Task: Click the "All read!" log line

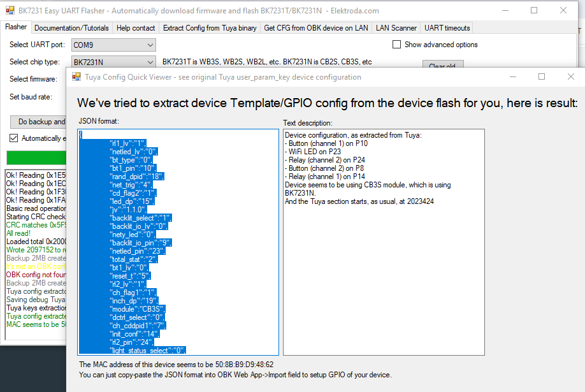Action: [x=18, y=233]
